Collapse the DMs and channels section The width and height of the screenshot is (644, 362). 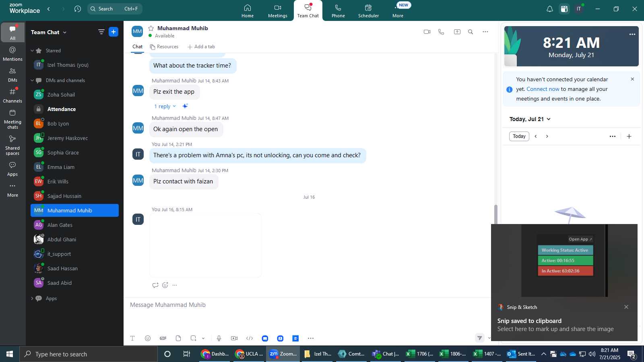tap(32, 80)
